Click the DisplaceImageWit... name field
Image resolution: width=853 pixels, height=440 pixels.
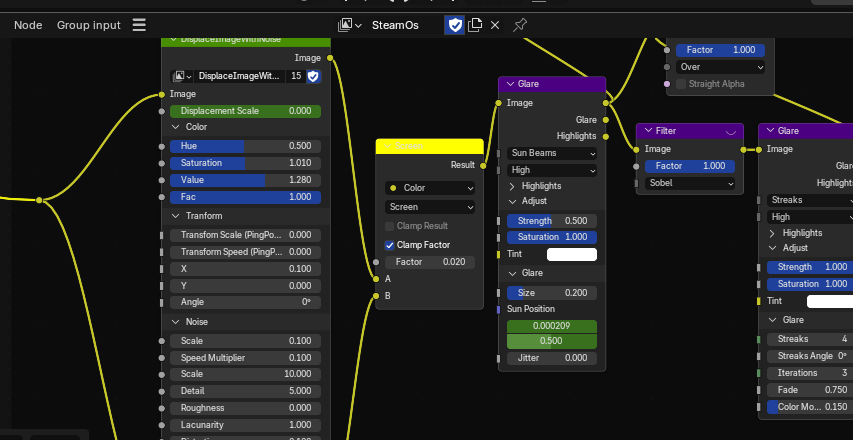click(x=239, y=76)
